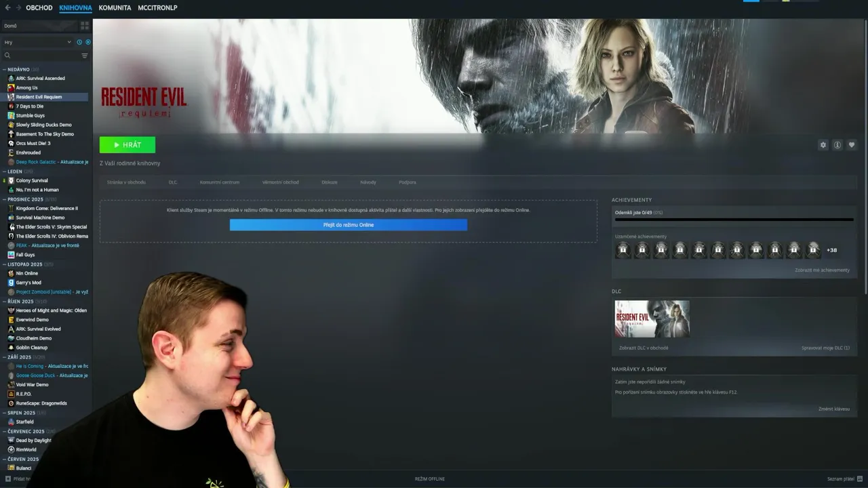
Task: Click Změnit klávesu link
Action: (x=834, y=409)
